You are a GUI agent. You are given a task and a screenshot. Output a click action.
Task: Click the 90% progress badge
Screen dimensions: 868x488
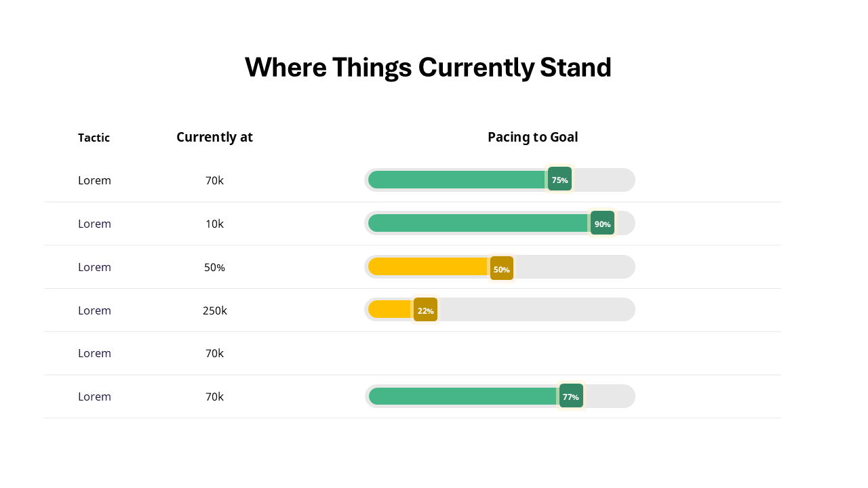[x=602, y=224]
